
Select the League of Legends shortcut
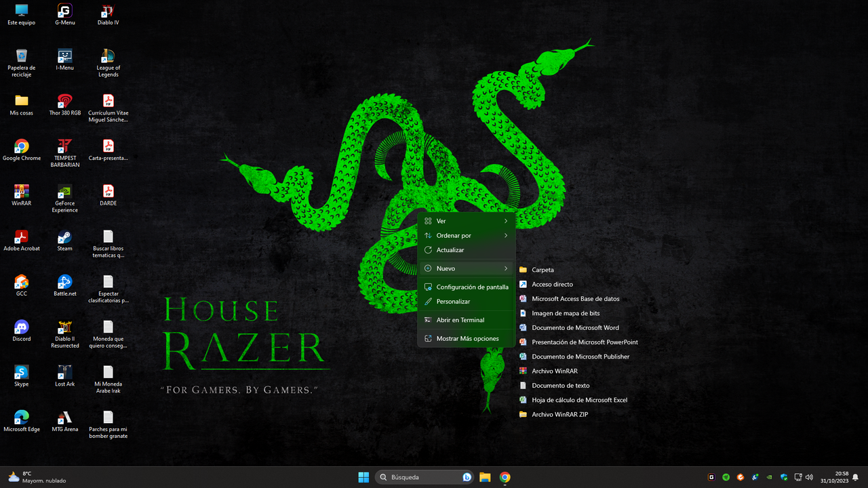point(108,62)
